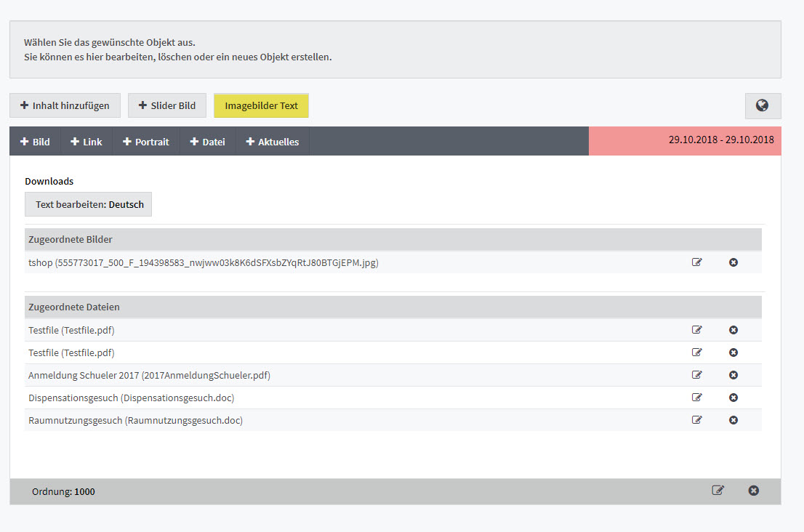The width and height of the screenshot is (804, 532).
Task: Edit the second Testfile (Testfile.pdf) entry
Action: coord(696,352)
